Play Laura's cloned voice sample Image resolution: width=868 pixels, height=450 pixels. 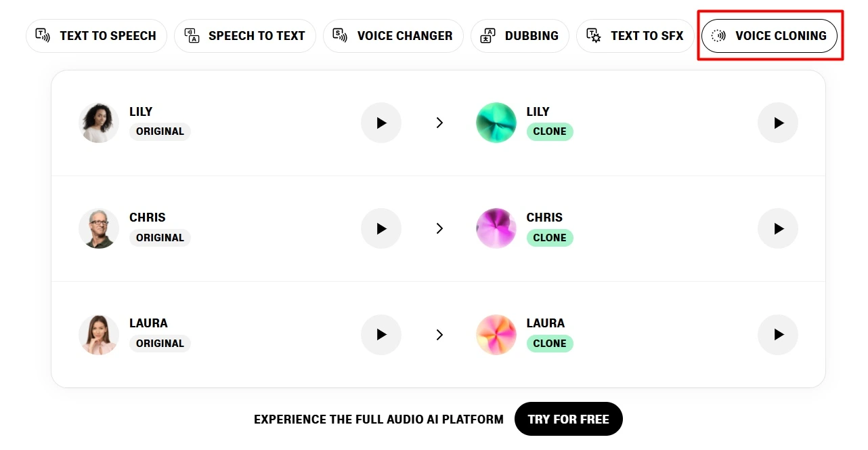coord(778,335)
